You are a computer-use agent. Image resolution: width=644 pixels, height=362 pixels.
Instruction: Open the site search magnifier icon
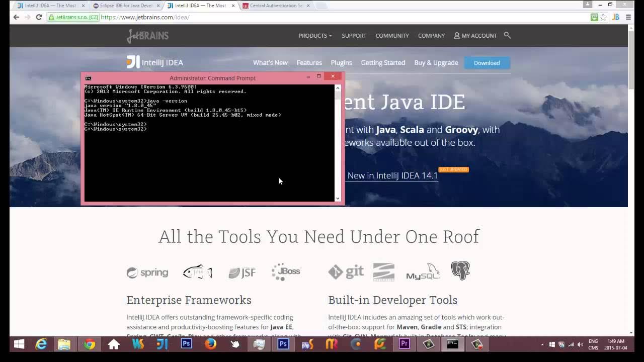click(507, 35)
